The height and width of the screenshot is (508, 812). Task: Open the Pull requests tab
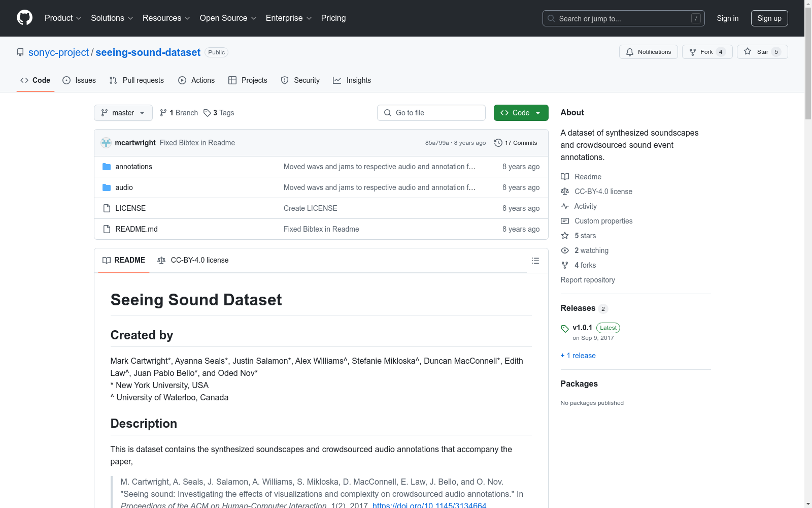click(x=137, y=80)
